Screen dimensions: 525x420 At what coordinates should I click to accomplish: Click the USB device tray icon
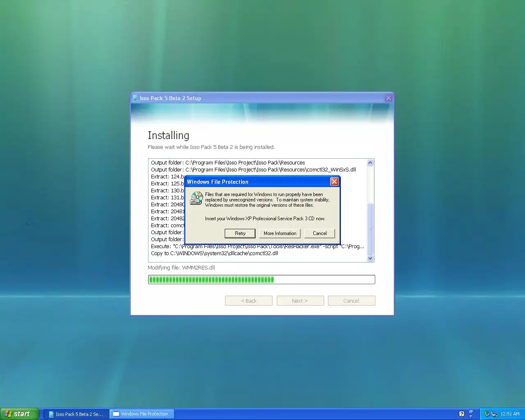(494, 414)
